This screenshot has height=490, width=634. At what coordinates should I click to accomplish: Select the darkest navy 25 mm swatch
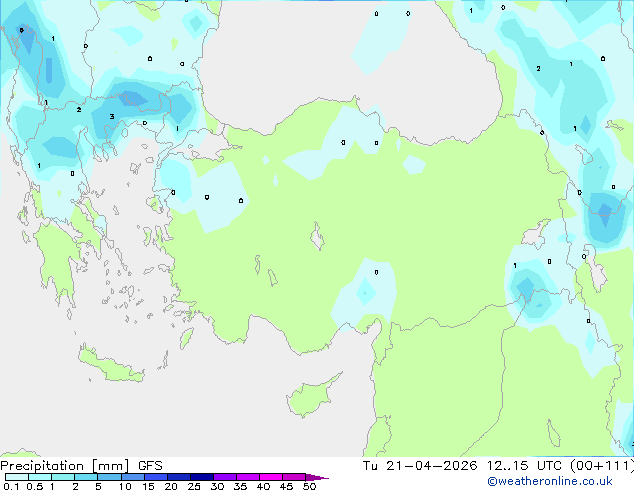pos(201,477)
